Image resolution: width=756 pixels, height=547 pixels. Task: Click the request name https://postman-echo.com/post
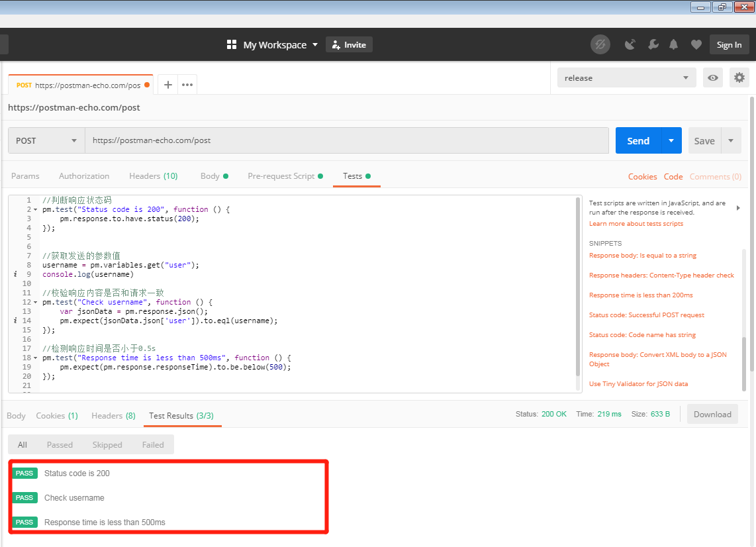(x=73, y=107)
